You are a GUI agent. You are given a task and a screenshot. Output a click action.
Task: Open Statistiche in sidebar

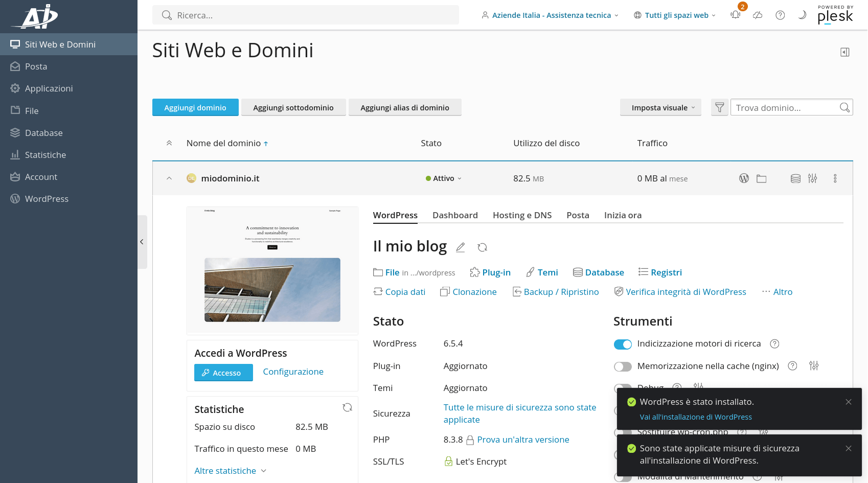(68, 155)
